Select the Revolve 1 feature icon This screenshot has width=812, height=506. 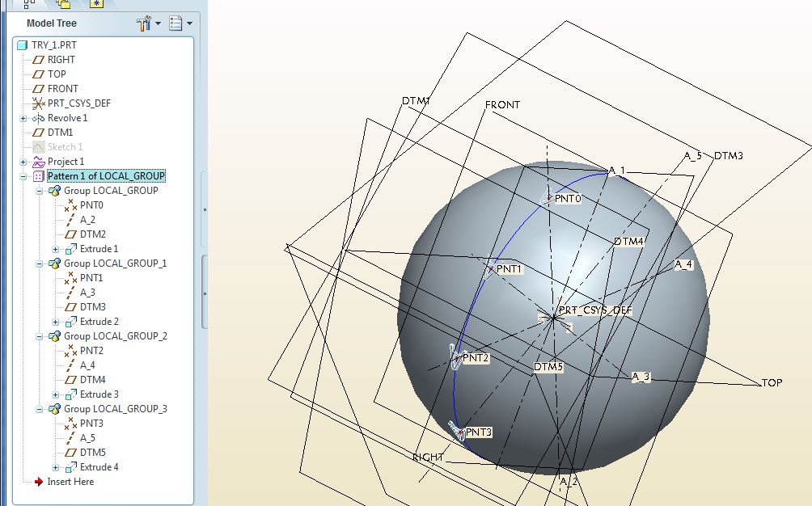(x=38, y=118)
